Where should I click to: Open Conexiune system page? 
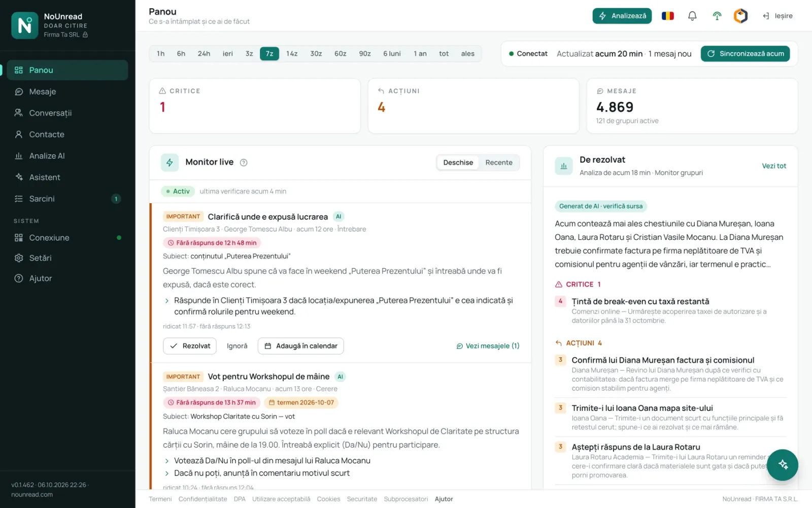pos(67,238)
